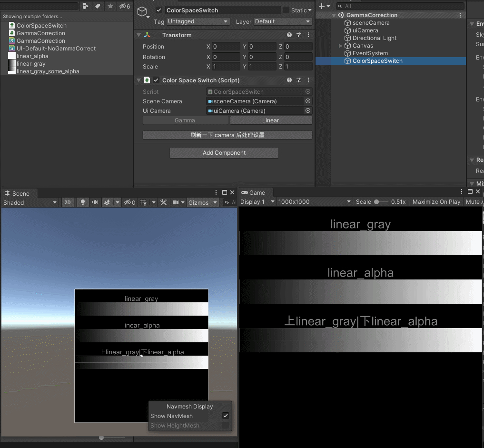This screenshot has width=484, height=448.
Task: Switch to the Game tab
Action: pyautogui.click(x=255, y=192)
